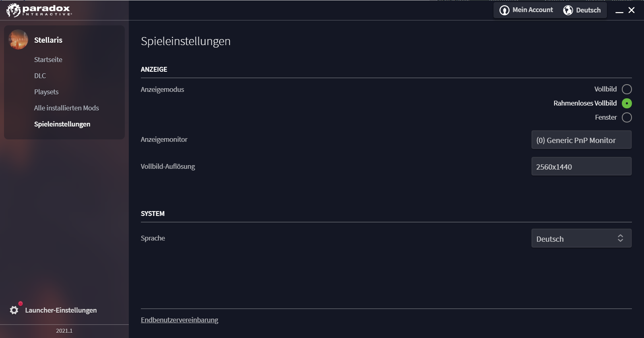Open DLC section in sidebar
The width and height of the screenshot is (644, 338).
pos(40,76)
